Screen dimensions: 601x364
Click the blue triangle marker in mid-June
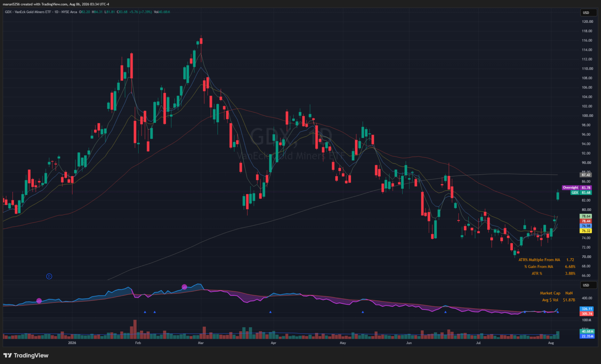(x=445, y=312)
